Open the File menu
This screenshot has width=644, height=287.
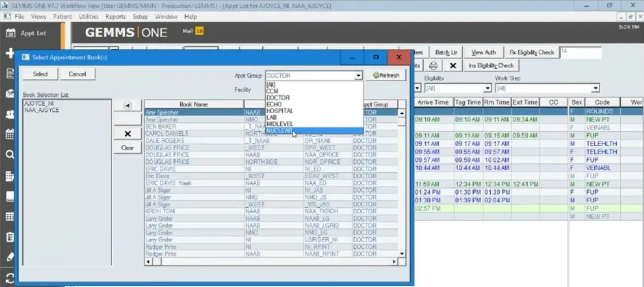[19, 17]
